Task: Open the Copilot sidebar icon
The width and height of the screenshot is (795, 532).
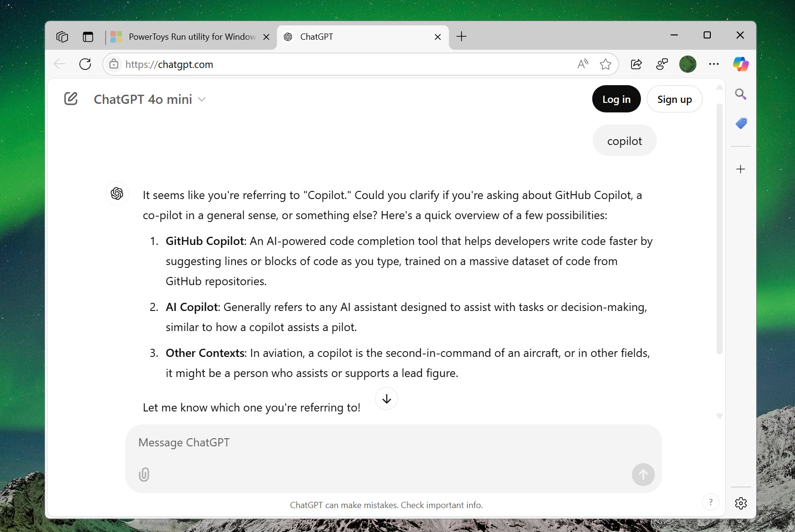Action: pyautogui.click(x=740, y=64)
